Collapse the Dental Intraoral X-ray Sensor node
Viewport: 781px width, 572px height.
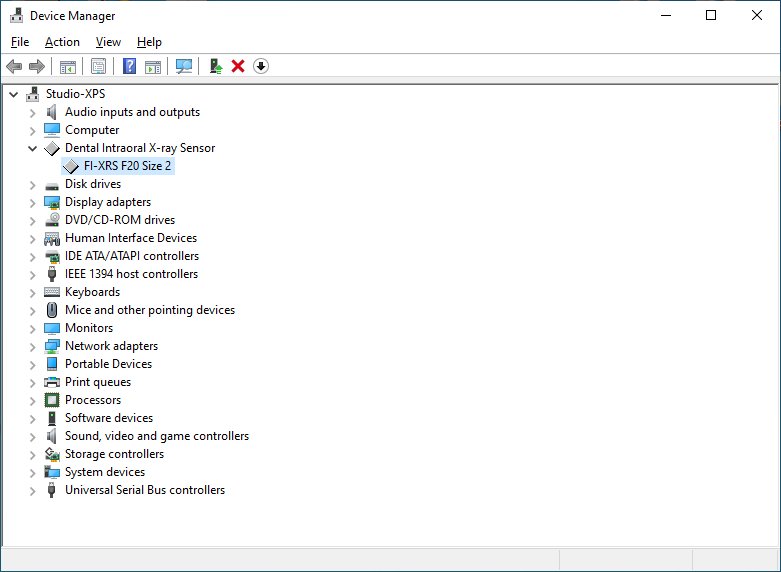pyautogui.click(x=33, y=148)
